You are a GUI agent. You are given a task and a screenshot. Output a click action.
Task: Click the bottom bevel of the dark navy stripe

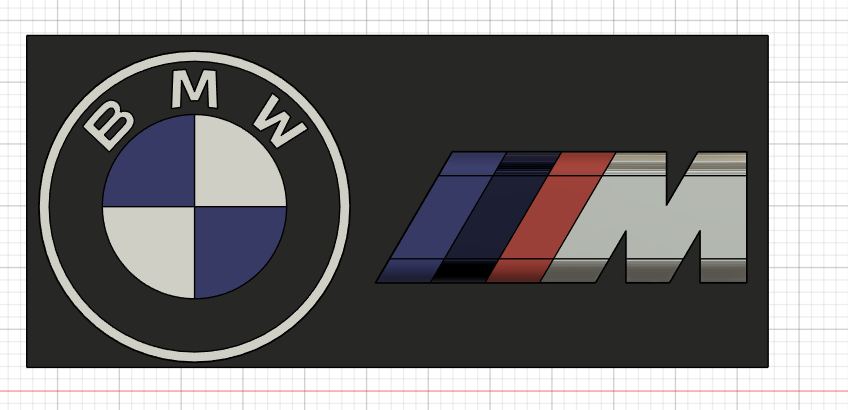pyautogui.click(x=465, y=270)
